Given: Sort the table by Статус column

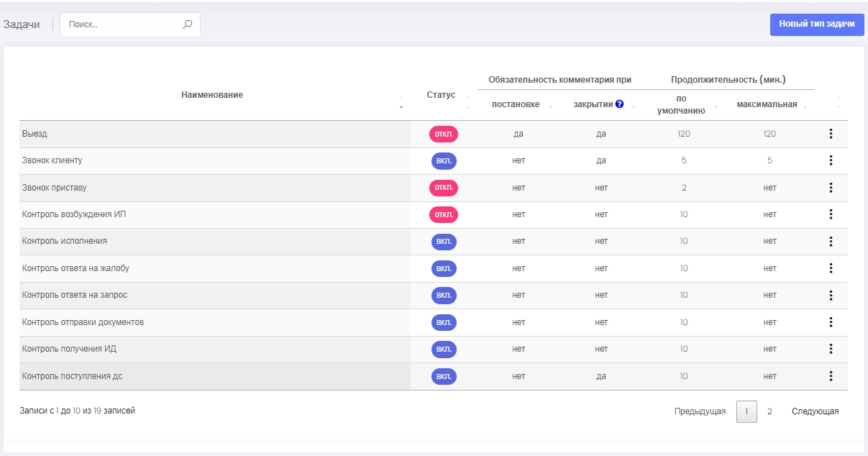Looking at the screenshot, I should 441,95.
